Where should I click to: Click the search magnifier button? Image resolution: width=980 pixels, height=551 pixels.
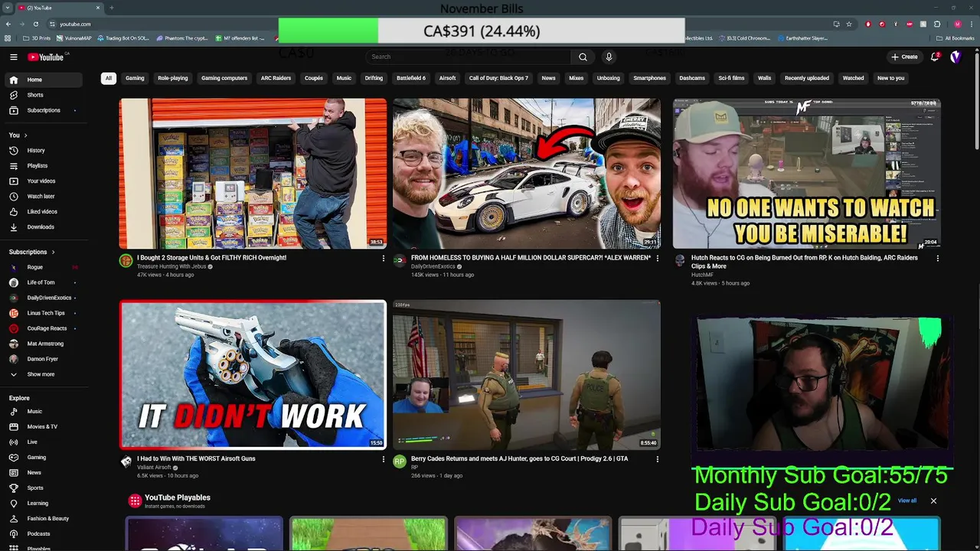coord(583,57)
